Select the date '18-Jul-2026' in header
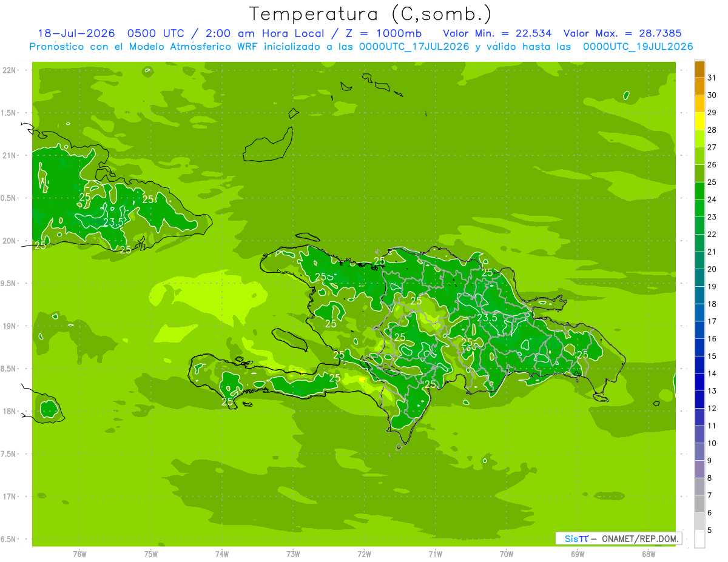 click(x=76, y=33)
